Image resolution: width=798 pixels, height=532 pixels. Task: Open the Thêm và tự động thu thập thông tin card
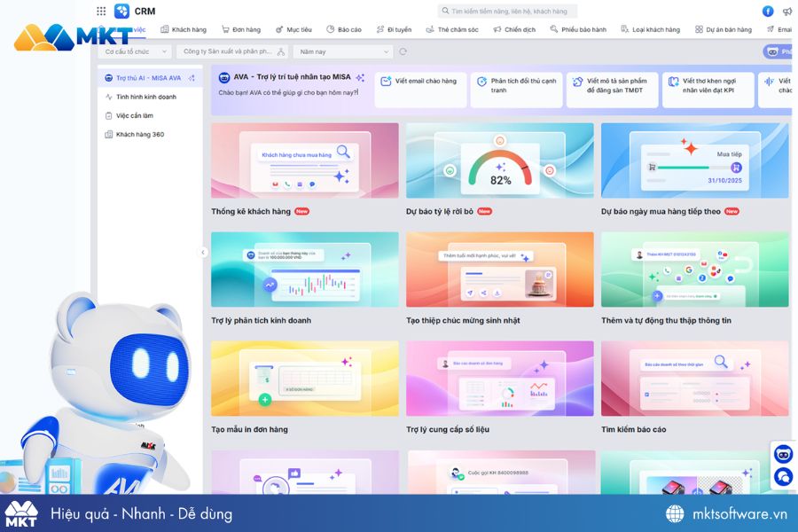pos(694,270)
